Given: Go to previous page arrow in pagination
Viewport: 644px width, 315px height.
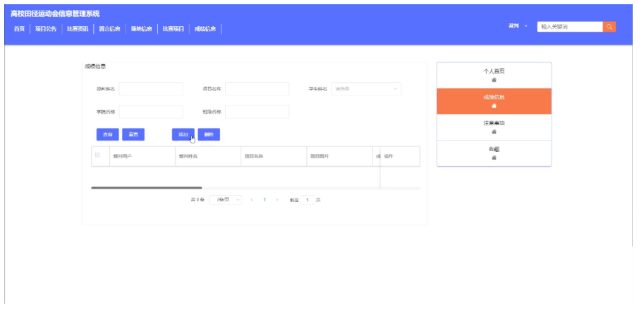Looking at the screenshot, I should [251, 200].
